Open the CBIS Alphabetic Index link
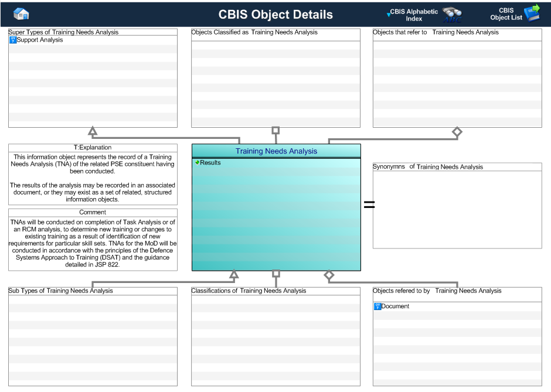The width and height of the screenshot is (551, 392). (414, 15)
